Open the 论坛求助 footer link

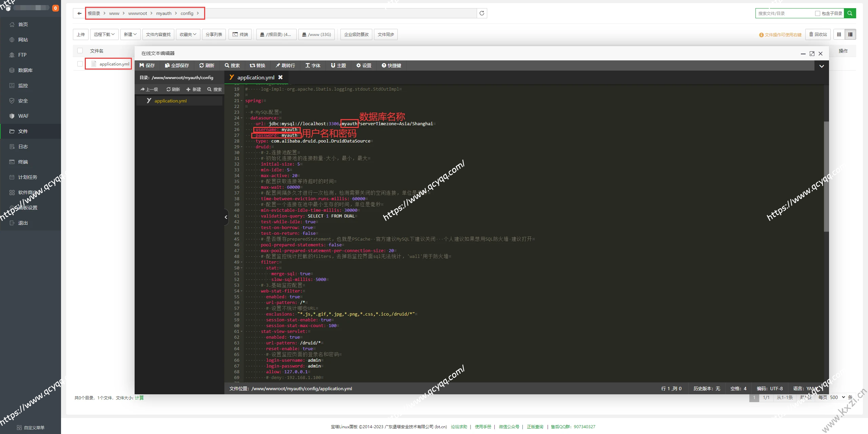(x=459, y=427)
